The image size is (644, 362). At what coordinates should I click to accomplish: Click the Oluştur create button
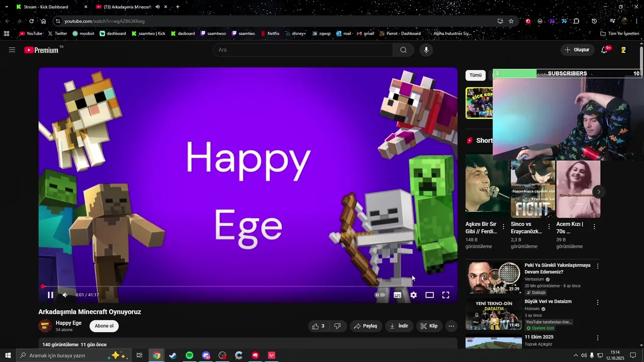pos(578,50)
